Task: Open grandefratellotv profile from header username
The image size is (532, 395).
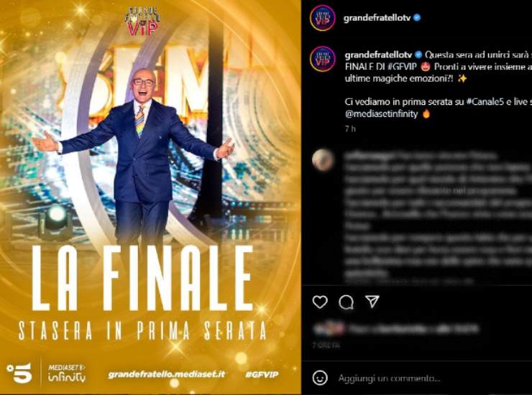Action: pyautogui.click(x=377, y=18)
